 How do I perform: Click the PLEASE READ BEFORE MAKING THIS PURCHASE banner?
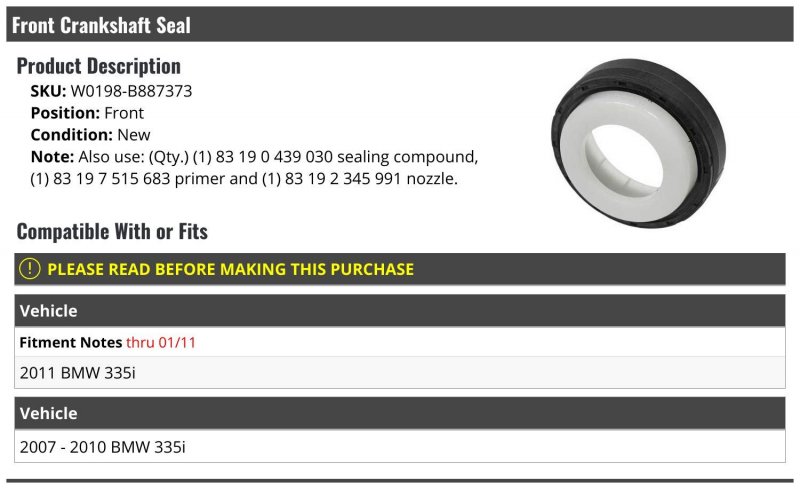coord(399,269)
